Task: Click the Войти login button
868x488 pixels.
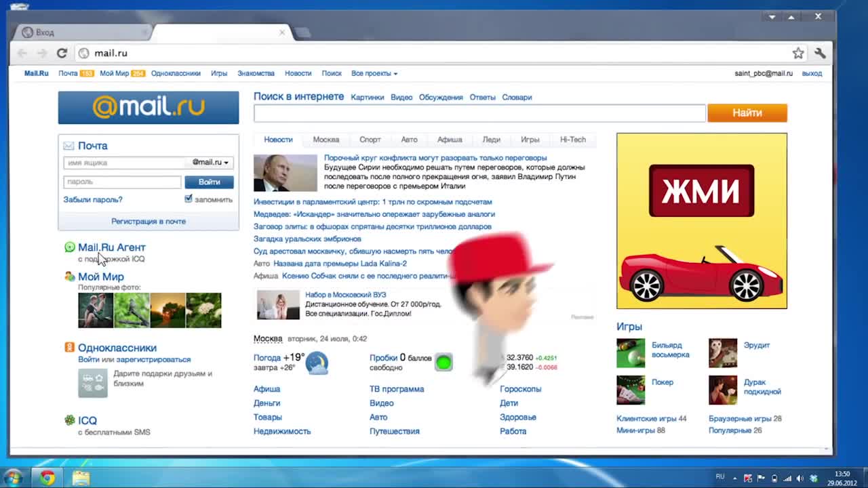Action: (209, 182)
